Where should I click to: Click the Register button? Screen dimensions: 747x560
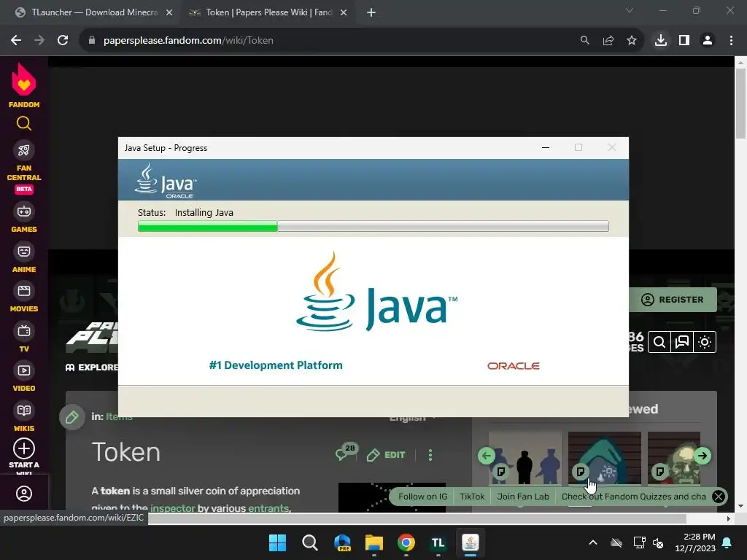(x=673, y=300)
